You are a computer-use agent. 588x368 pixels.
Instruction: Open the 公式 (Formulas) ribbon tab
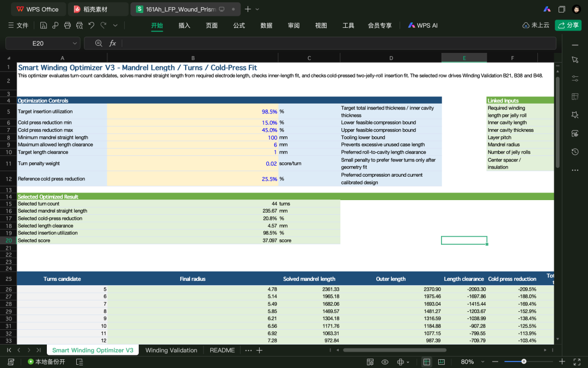point(239,25)
